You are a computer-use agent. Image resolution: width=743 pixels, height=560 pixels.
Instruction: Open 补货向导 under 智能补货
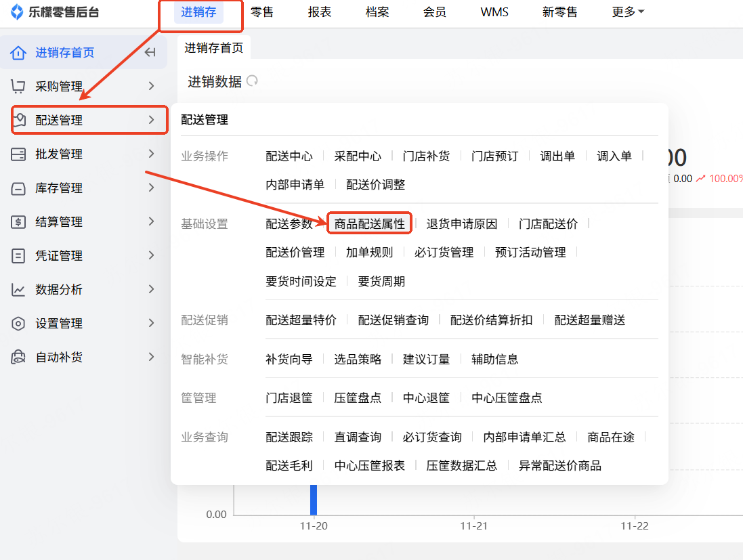(x=289, y=359)
